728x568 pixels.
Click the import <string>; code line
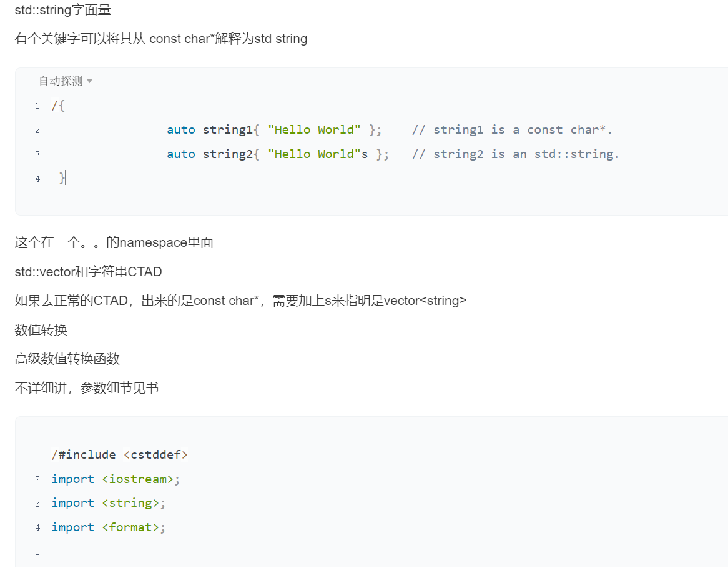pos(108,503)
